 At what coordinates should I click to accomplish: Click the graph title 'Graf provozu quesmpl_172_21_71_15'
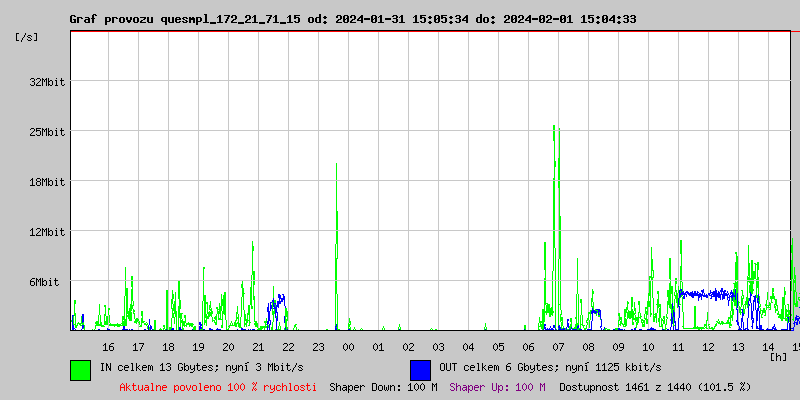tap(185, 19)
